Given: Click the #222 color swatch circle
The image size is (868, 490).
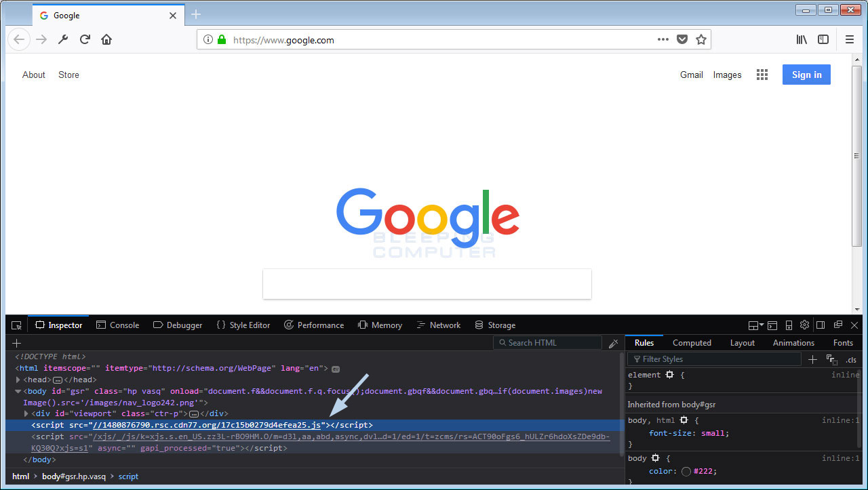Looking at the screenshot, I should point(686,472).
